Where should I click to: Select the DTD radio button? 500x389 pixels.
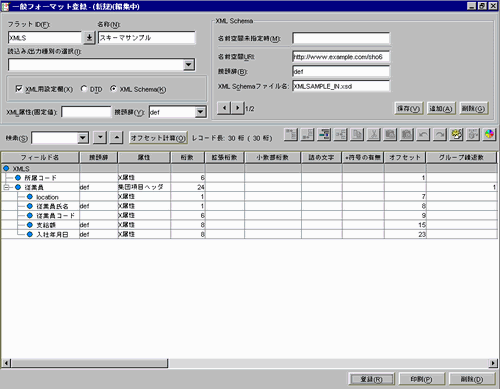click(x=84, y=89)
